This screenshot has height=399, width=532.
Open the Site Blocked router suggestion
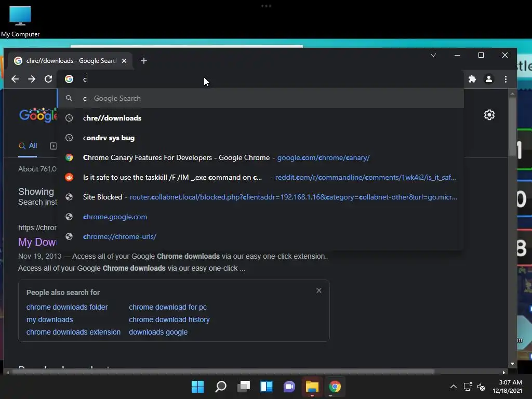pyautogui.click(x=261, y=197)
